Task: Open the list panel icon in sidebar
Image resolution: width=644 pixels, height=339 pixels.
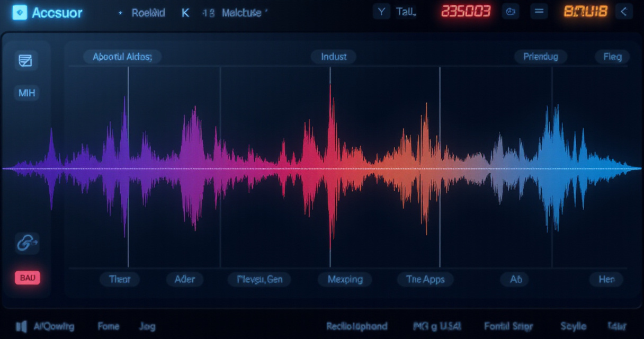Action: click(x=26, y=61)
